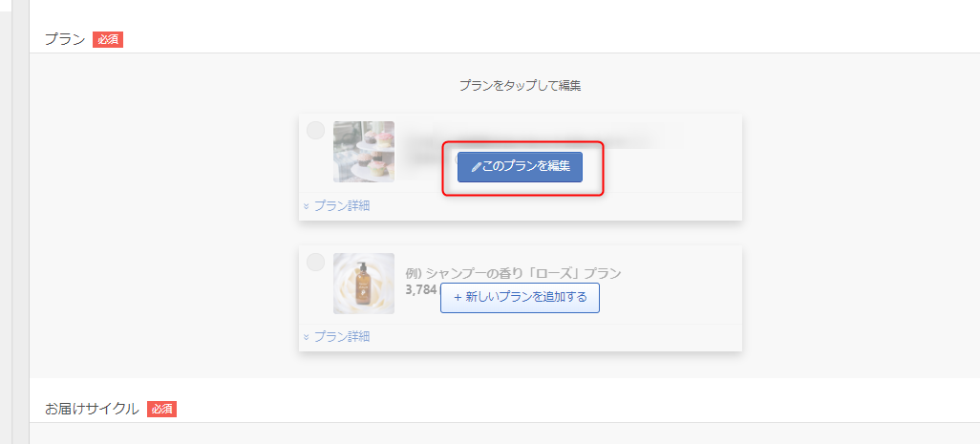Click the 必須 badge beside お届けサイクル
Image resolution: width=980 pixels, height=444 pixels.
[162, 409]
